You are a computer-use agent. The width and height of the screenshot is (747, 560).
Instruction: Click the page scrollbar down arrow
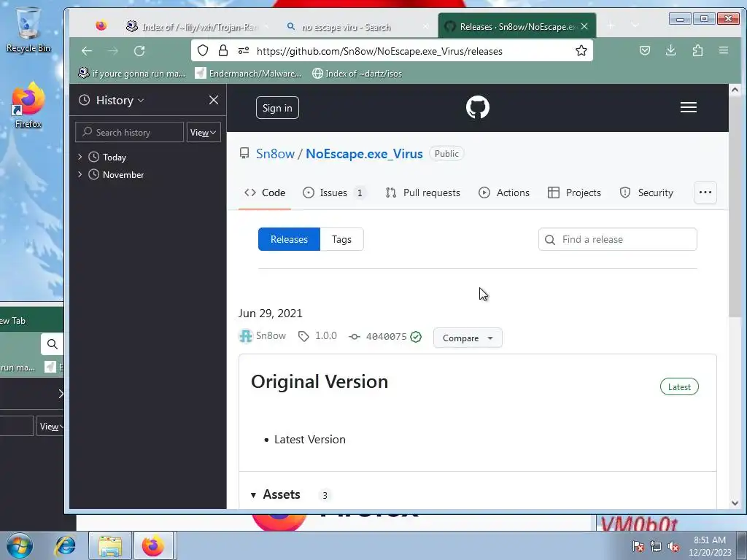pos(735,503)
